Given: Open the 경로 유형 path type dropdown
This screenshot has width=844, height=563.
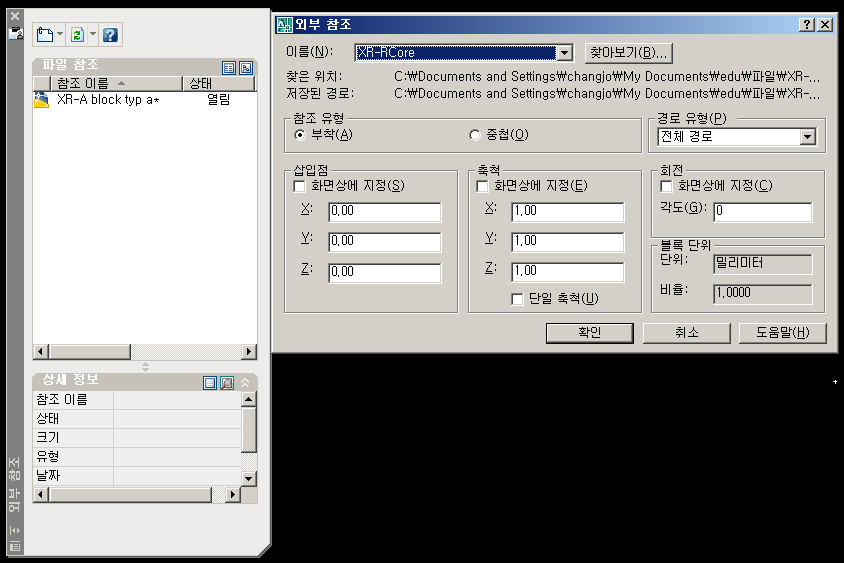Looking at the screenshot, I should tap(807, 137).
